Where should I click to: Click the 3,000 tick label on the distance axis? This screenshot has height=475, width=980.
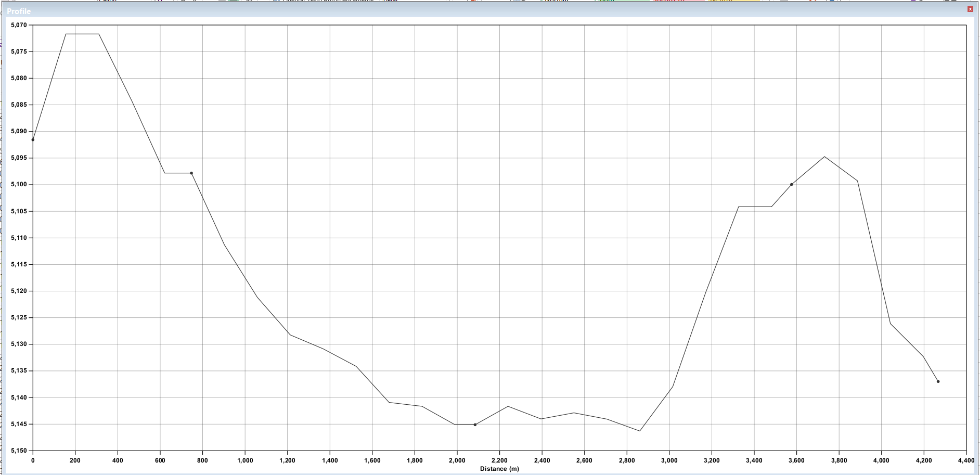click(x=669, y=460)
